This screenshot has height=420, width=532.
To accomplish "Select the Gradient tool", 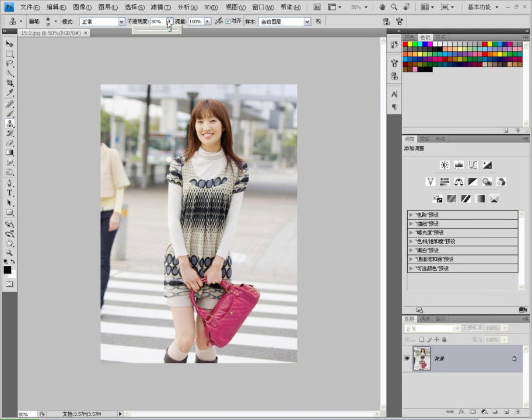I will pos(9,153).
